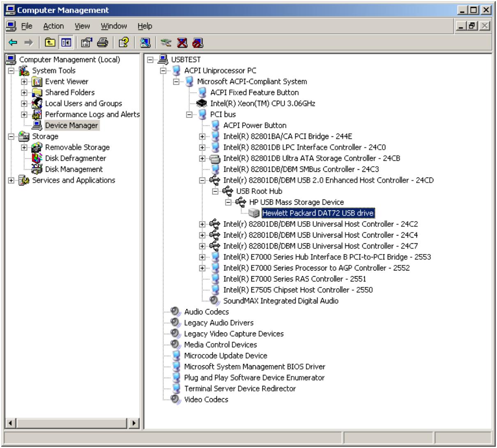
Task: Click the Disk Management icon
Action: [37, 169]
